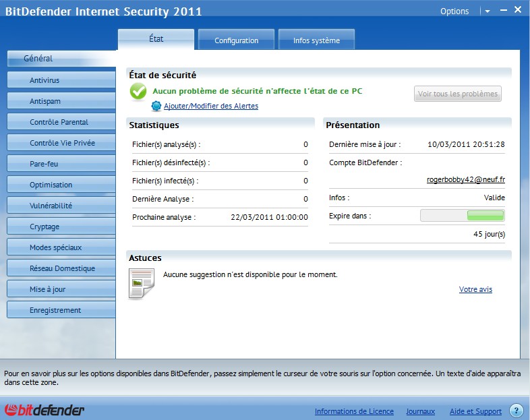Open the Journaux link
The width and height of the screenshot is (530, 420).
point(421,411)
